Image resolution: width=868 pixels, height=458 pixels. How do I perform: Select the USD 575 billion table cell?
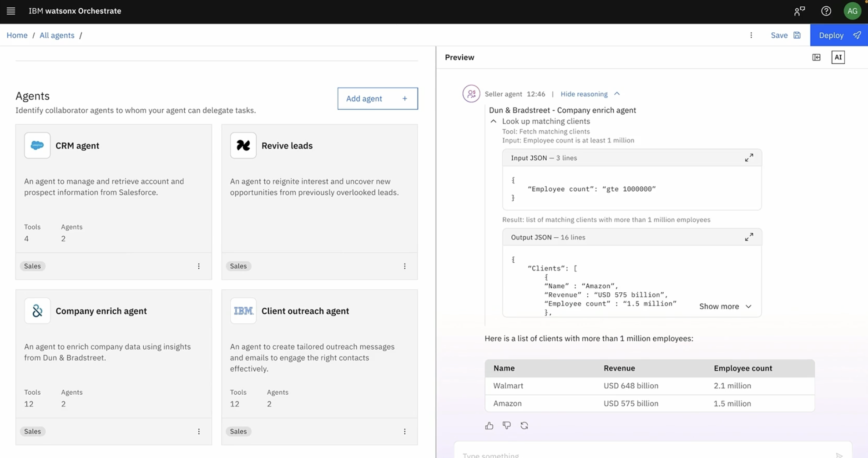click(631, 403)
